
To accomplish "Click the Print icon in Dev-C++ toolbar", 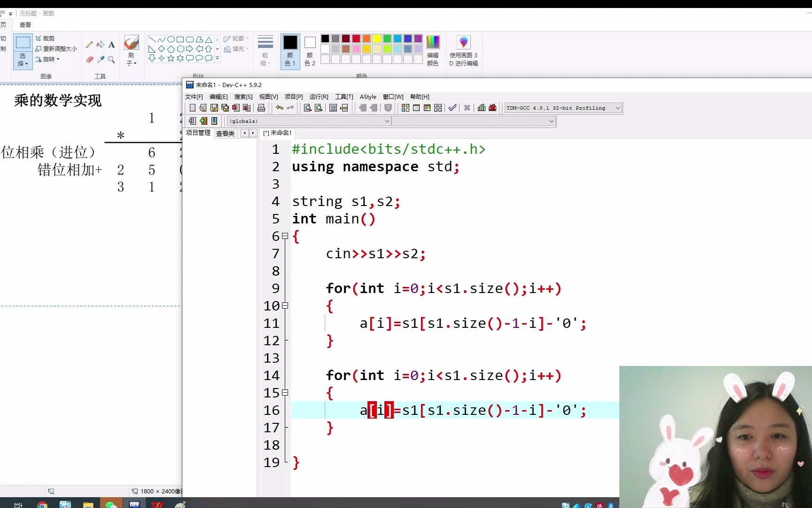I will pyautogui.click(x=261, y=108).
